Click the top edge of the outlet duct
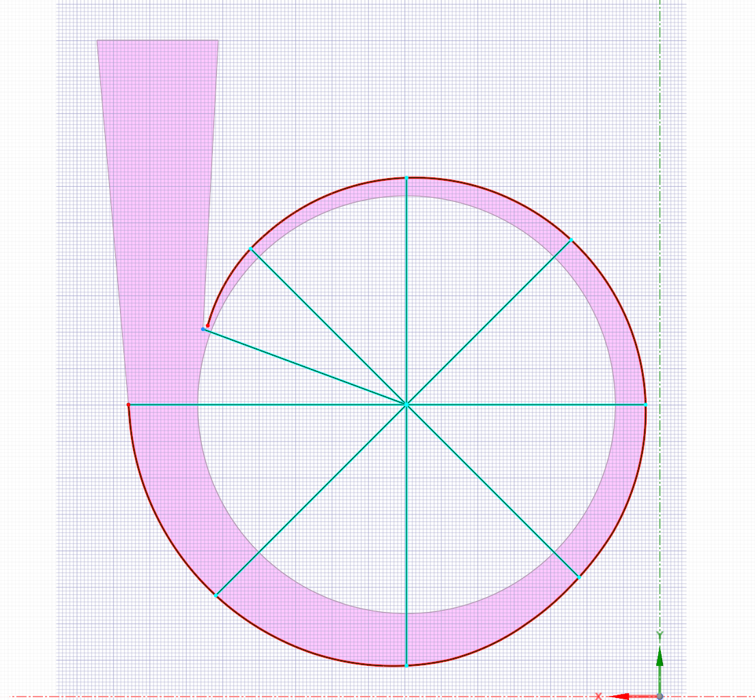The width and height of the screenshot is (755, 700). pyautogui.click(x=158, y=40)
